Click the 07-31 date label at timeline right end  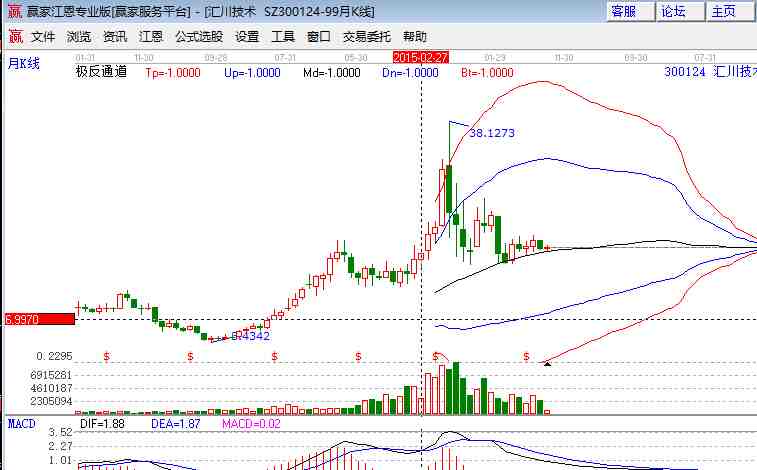(705, 57)
